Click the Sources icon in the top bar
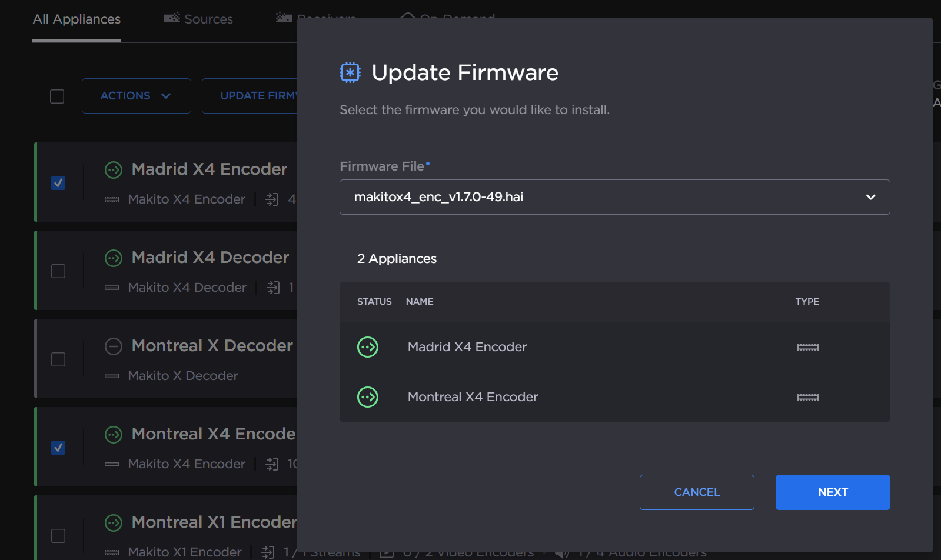 click(170, 18)
